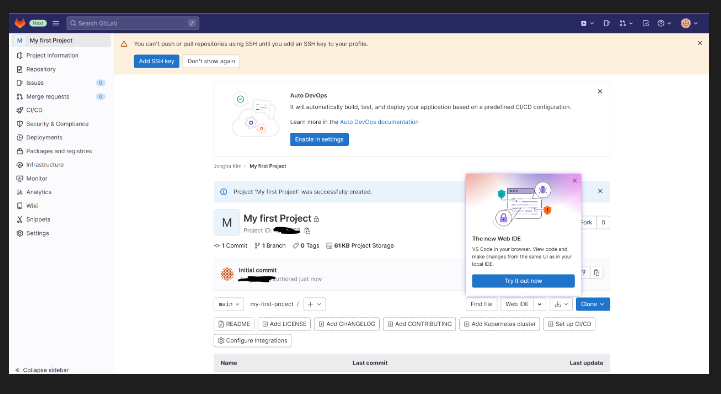Open the 1 Commit link
Viewport: 721px width, 394px height.
point(231,246)
